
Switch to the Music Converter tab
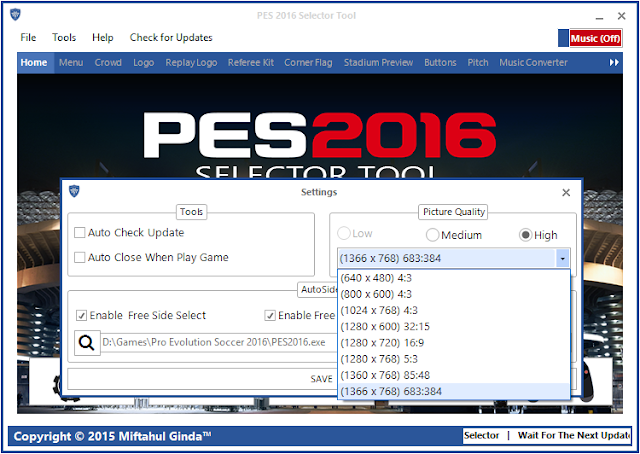[533, 62]
